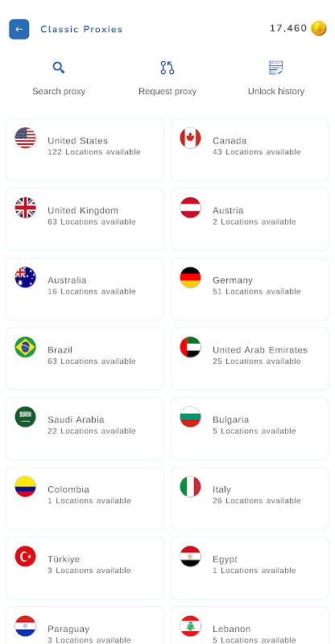335x644 pixels.
Task: Tap the Colombia country card
Action: tap(85, 498)
